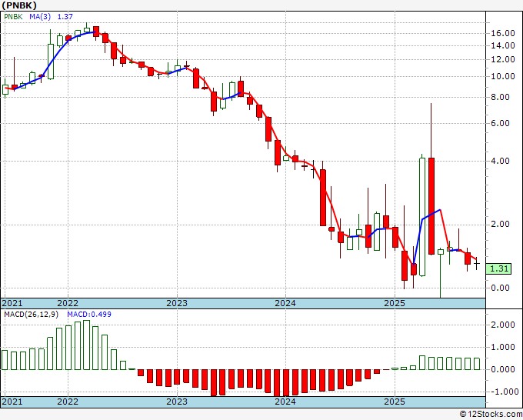This screenshot has width=523, height=420.
Task: Click the 0.00 price axis label
Action: pos(501,288)
